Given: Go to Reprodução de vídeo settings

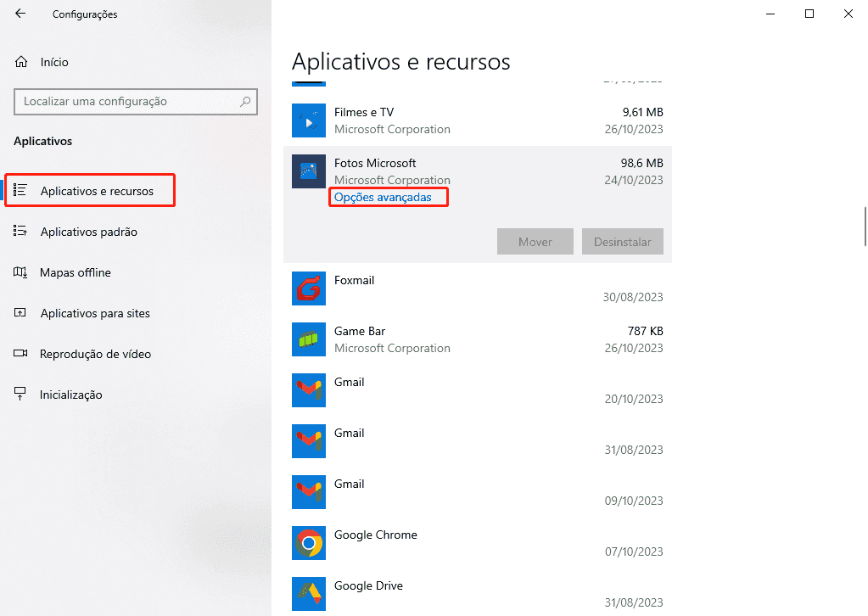Looking at the screenshot, I should (95, 354).
